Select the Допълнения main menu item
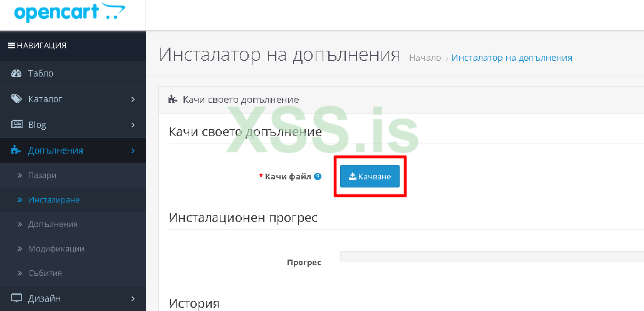This screenshot has height=311, width=644. pos(73,150)
